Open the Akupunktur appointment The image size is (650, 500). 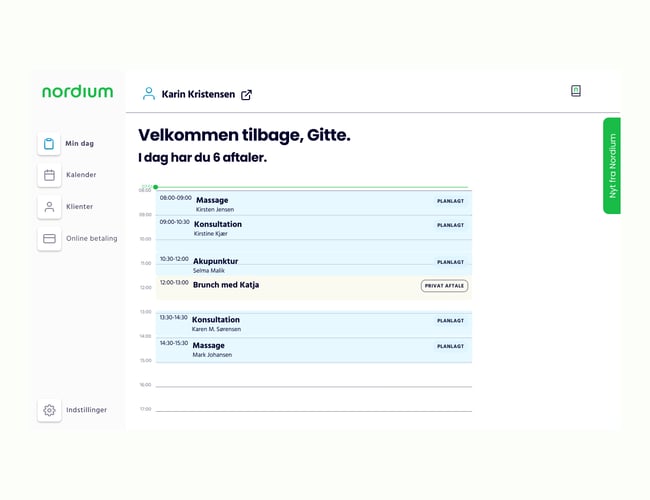(x=314, y=264)
